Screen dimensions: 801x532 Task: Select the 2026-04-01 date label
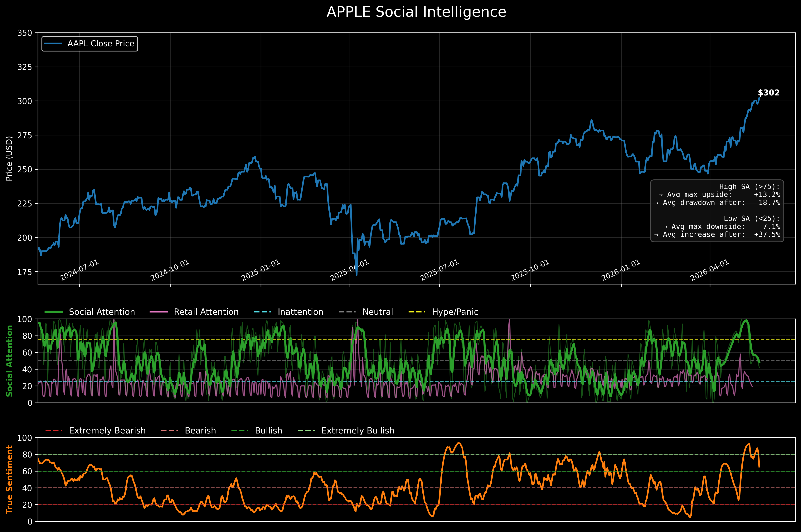click(x=710, y=270)
